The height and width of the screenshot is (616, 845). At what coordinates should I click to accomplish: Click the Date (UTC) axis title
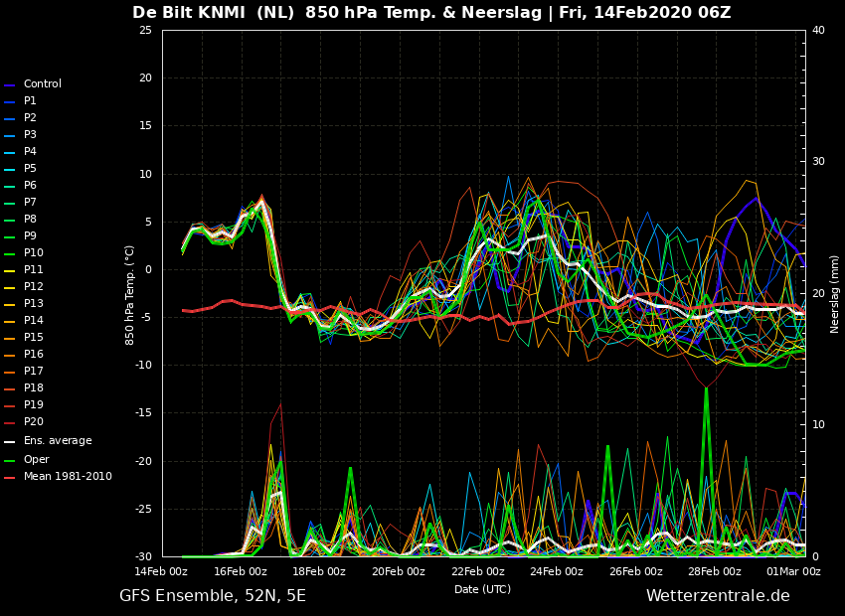click(x=482, y=589)
